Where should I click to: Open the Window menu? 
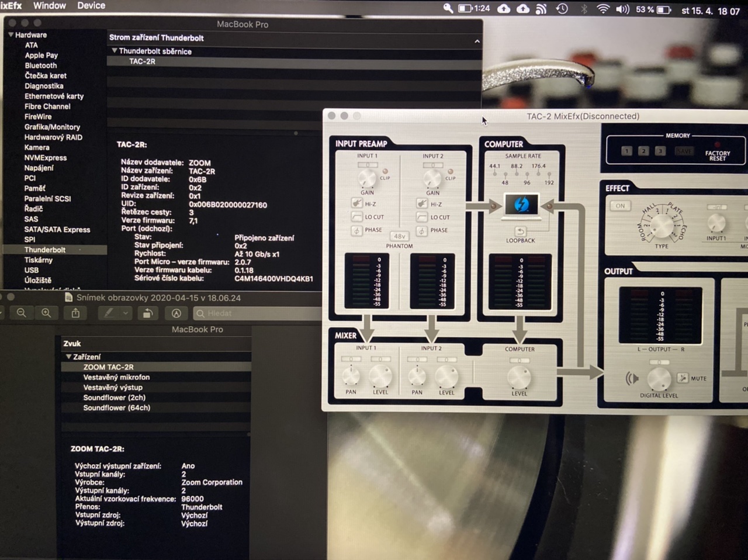point(49,6)
